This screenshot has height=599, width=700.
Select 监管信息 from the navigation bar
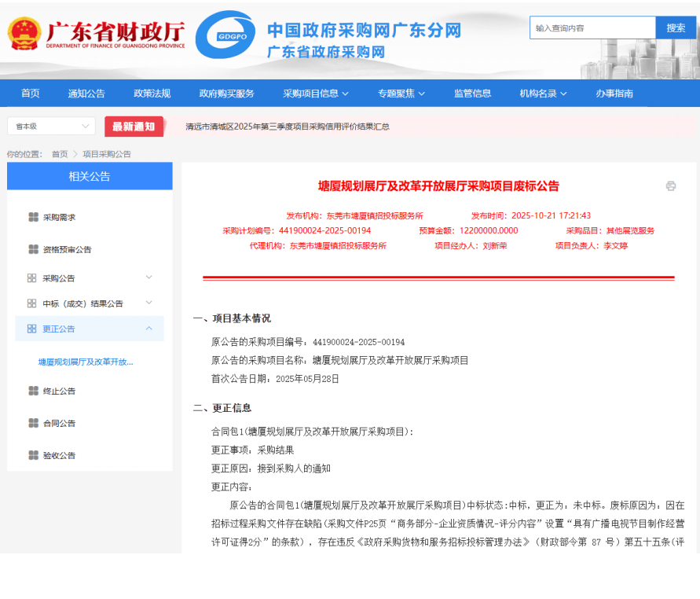[472, 94]
